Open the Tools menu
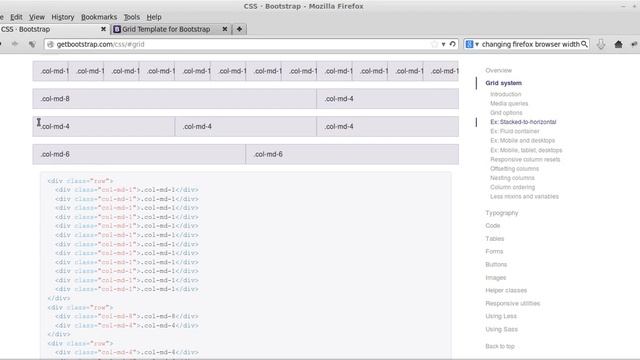This screenshot has height=360, width=640. (131, 17)
